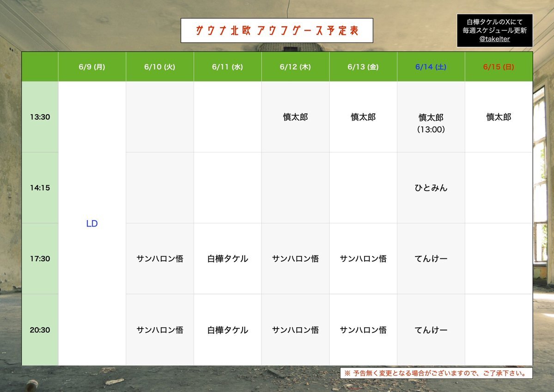This screenshot has width=554, height=392.
Task: Click サンハロン悟 at 17:30 on 6/12
Action: coord(295,259)
